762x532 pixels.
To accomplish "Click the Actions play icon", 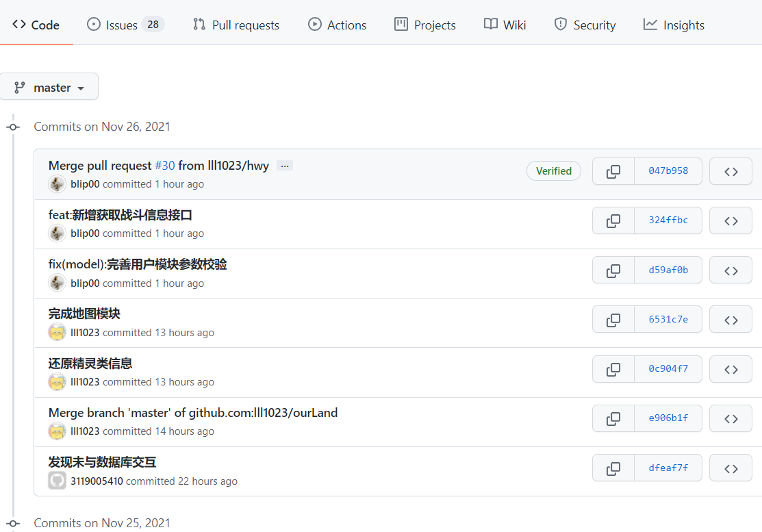I will pos(314,24).
